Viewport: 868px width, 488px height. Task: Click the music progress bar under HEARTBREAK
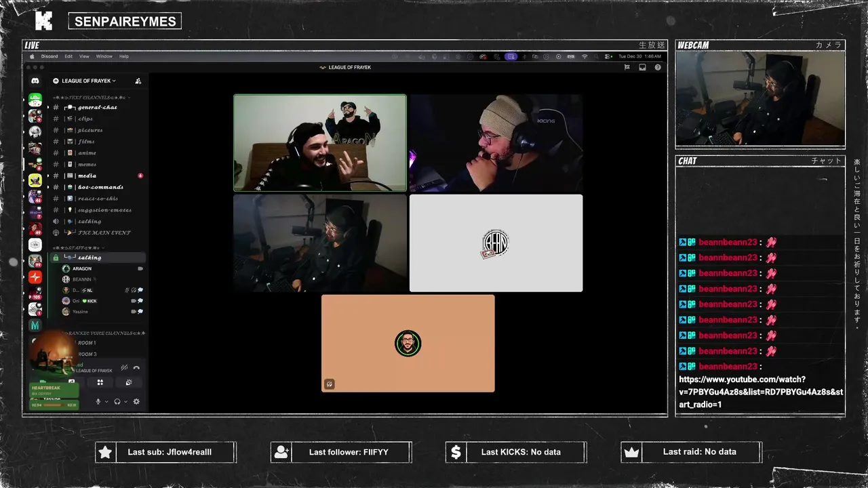pos(55,405)
